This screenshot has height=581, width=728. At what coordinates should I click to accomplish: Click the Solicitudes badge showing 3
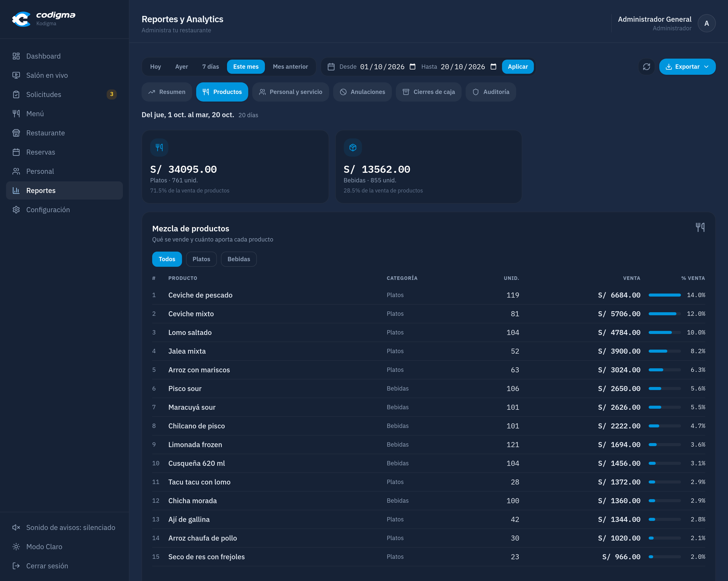pyautogui.click(x=111, y=94)
